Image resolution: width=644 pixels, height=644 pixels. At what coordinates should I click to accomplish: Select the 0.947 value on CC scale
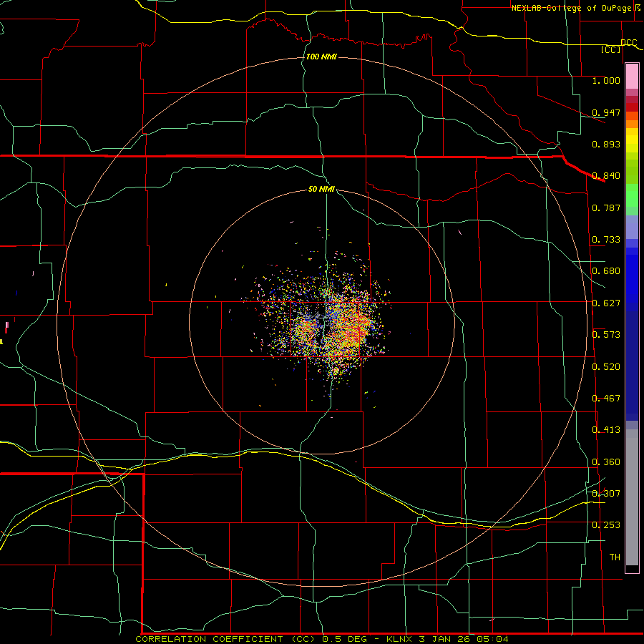coord(606,112)
